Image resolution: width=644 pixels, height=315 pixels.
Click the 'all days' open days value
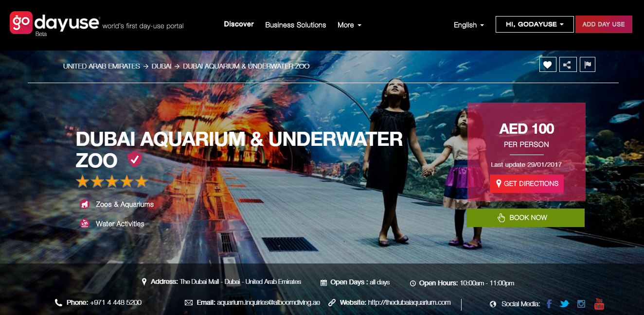[x=380, y=282]
